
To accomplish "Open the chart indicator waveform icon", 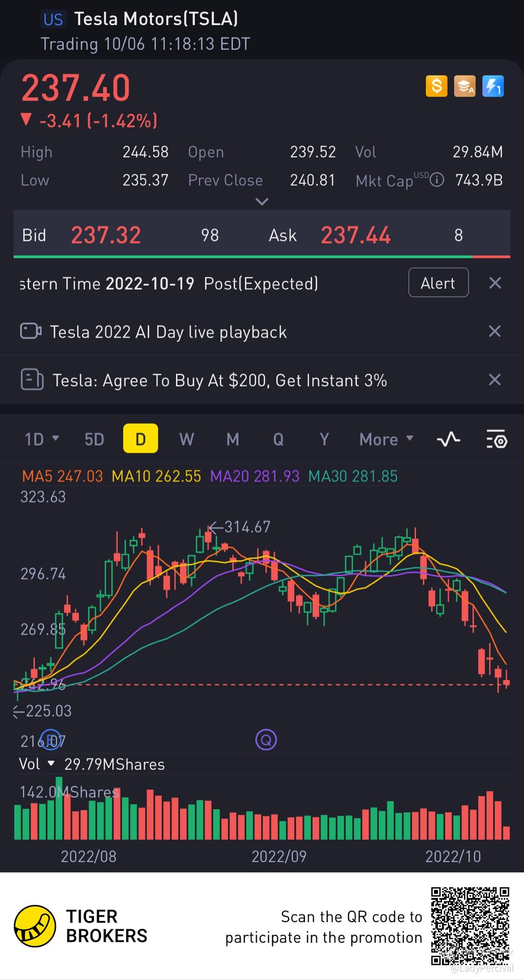I will 449,439.
